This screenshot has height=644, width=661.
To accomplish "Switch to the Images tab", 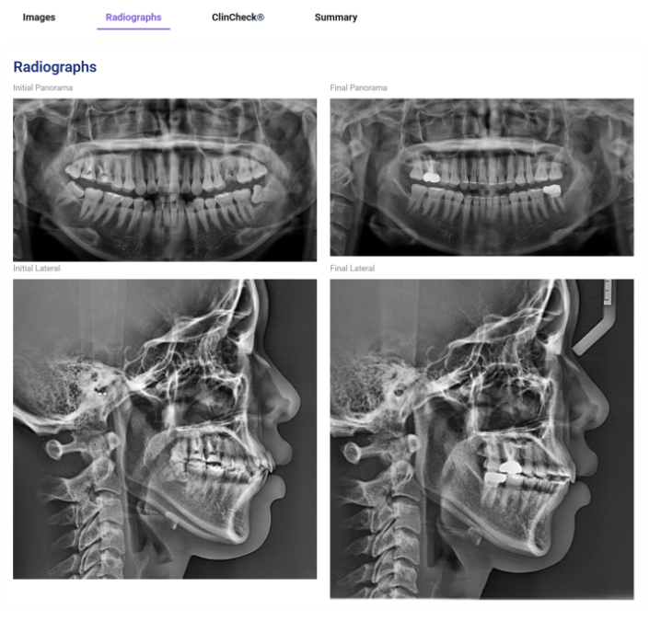I will (39, 17).
